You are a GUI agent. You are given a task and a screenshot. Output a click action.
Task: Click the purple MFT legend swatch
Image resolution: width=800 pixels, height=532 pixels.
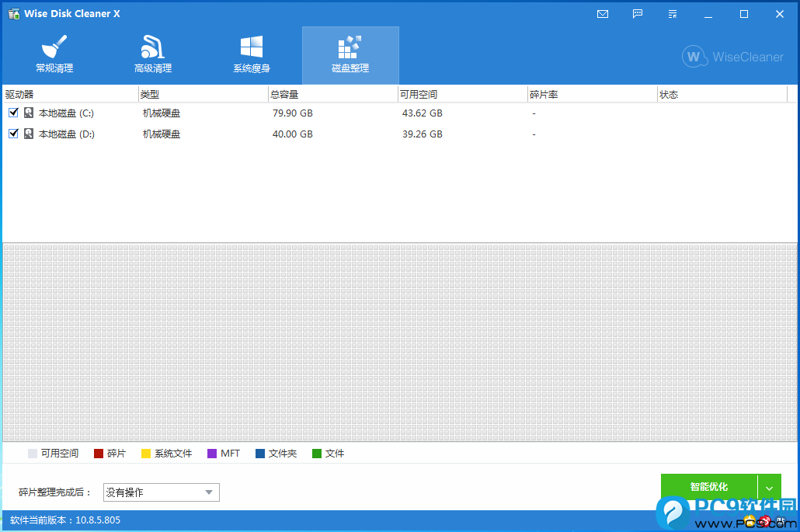(x=212, y=454)
